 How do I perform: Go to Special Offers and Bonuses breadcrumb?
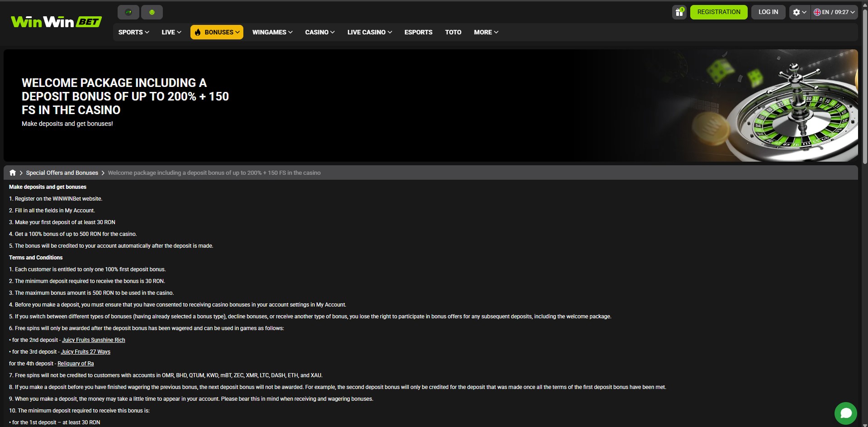(62, 173)
